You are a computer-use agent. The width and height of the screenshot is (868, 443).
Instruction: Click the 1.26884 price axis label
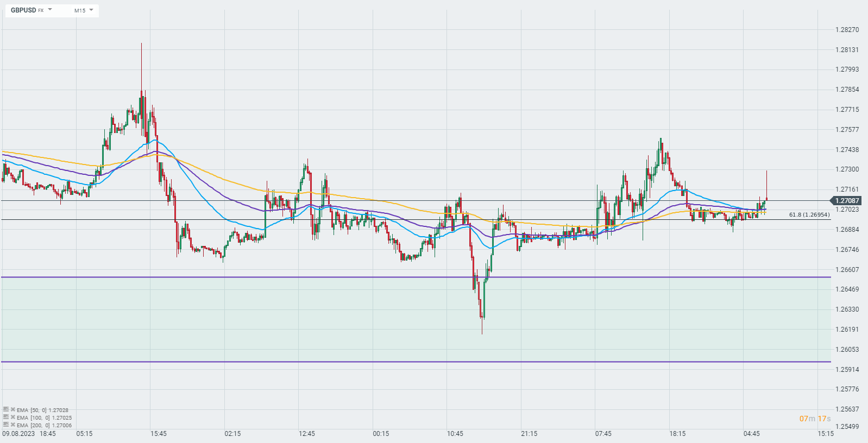point(847,230)
